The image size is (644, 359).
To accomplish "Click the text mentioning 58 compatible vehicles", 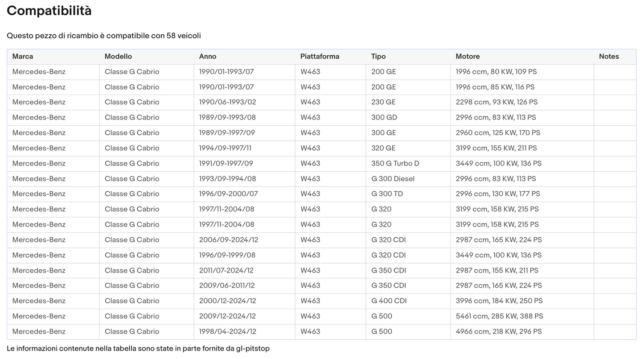I will 104,36.
